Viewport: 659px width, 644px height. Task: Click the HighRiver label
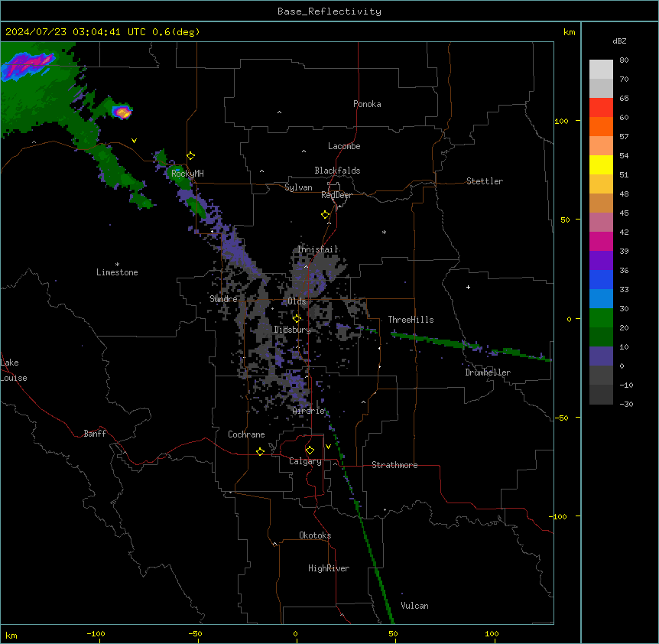click(329, 568)
